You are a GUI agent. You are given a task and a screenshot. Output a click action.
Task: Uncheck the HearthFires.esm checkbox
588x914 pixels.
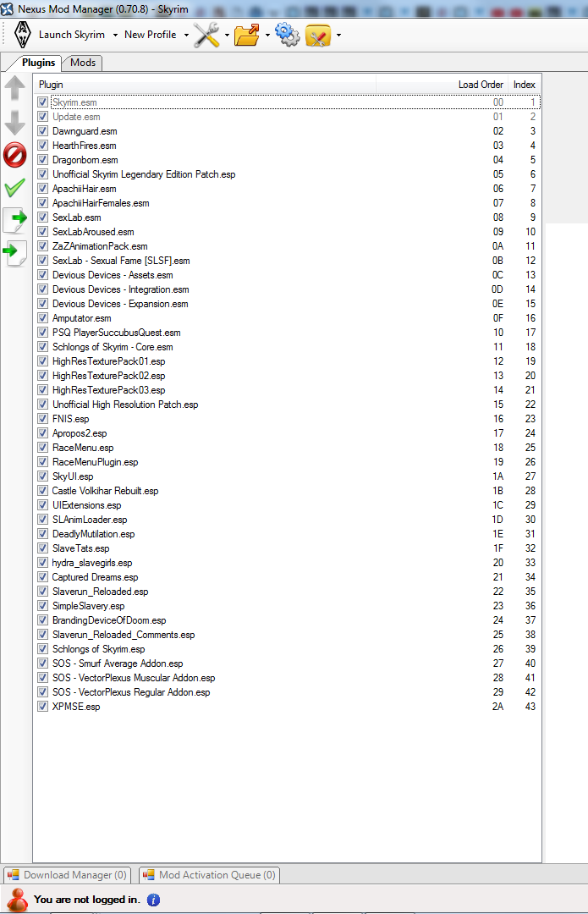(x=42, y=146)
